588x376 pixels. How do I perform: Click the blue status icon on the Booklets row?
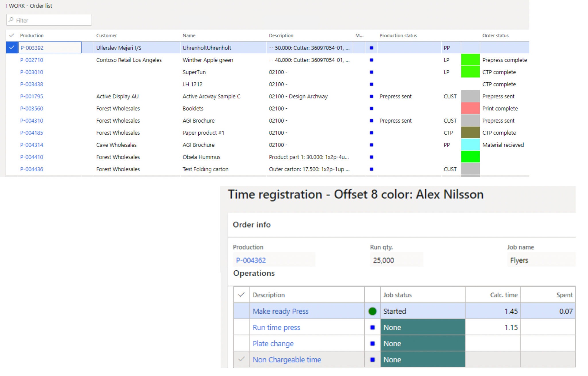coord(372,108)
